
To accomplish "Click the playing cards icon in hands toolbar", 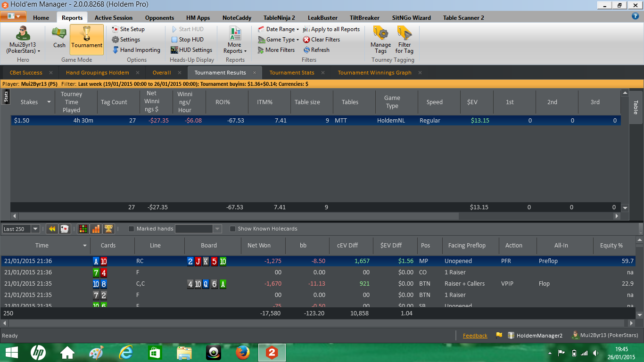I will click(65, 229).
